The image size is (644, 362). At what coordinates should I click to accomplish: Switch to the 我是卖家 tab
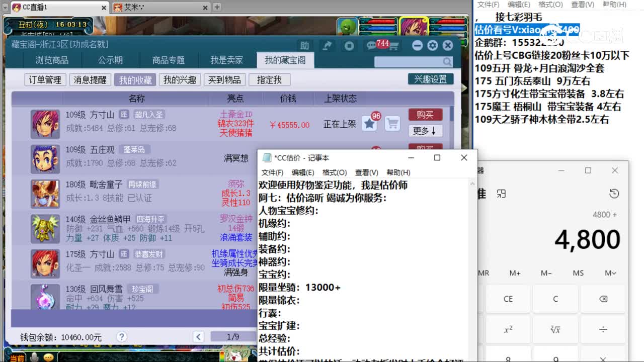[226, 59]
